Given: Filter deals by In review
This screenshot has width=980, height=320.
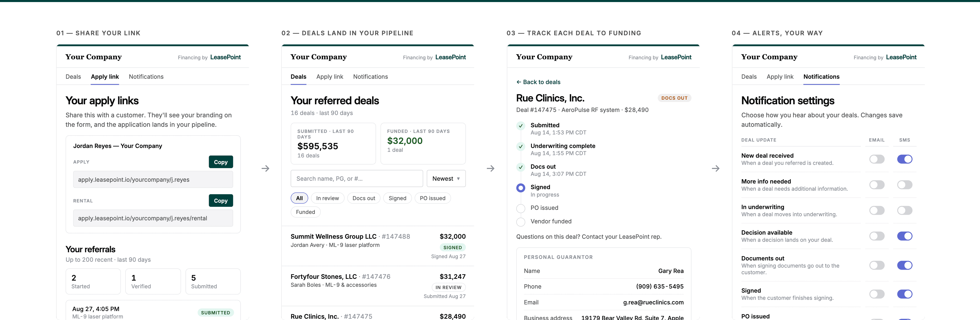Looking at the screenshot, I should (327, 198).
